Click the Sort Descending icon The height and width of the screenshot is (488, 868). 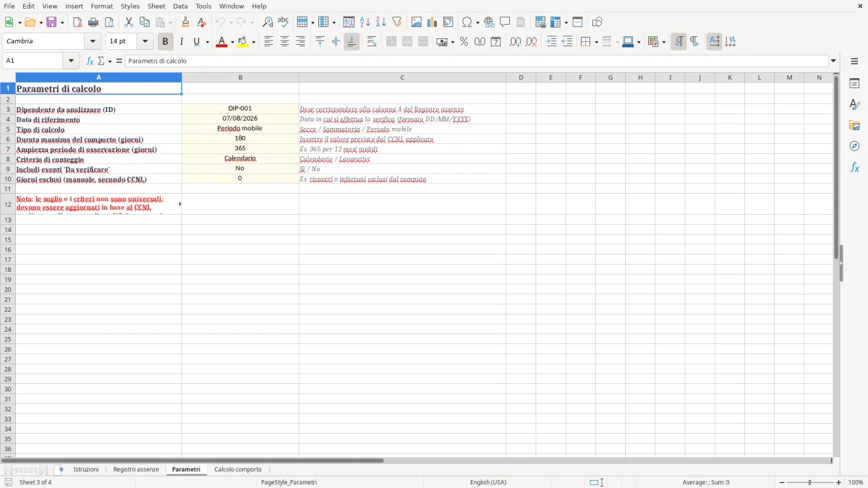click(x=380, y=22)
